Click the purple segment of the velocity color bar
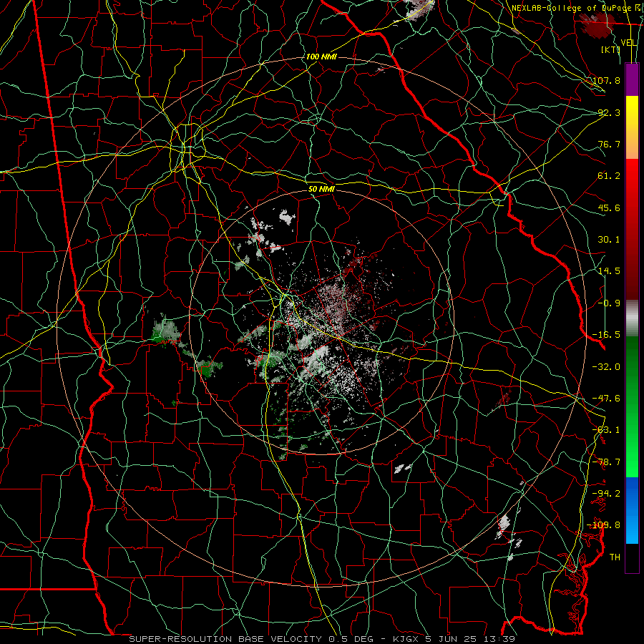 (632, 79)
